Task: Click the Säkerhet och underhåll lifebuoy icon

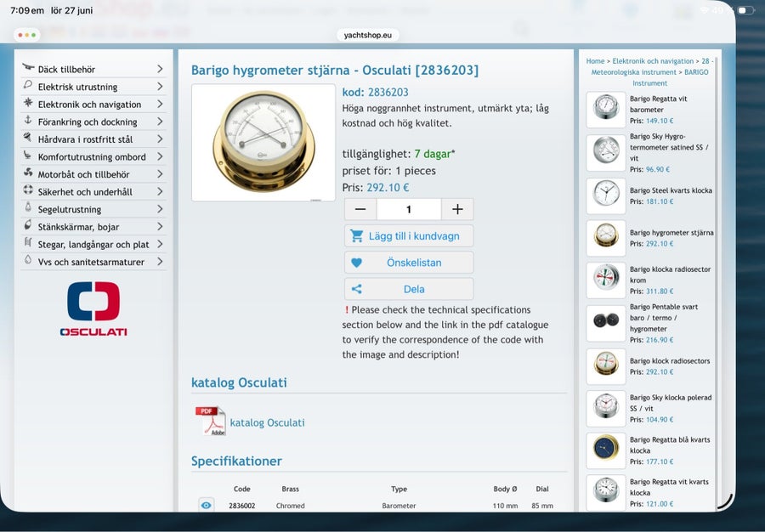Action: 28,190
